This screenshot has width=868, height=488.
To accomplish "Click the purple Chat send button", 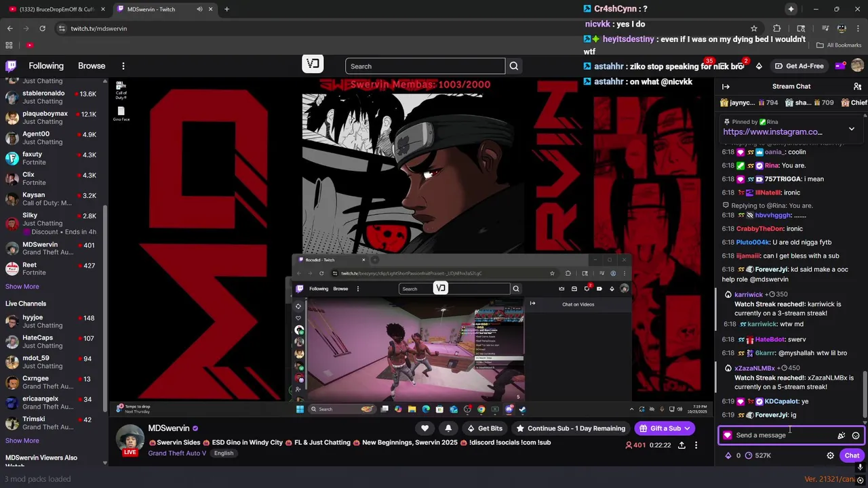I will pyautogui.click(x=852, y=455).
